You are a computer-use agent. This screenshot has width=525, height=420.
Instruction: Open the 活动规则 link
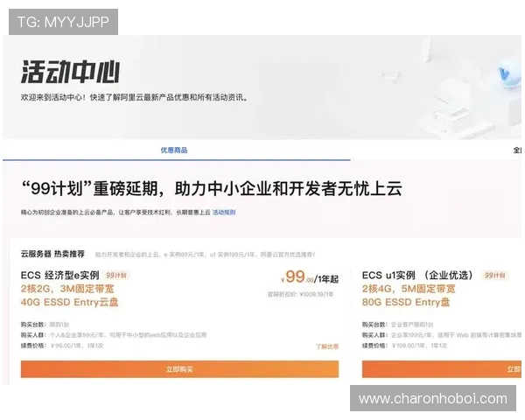click(x=224, y=213)
